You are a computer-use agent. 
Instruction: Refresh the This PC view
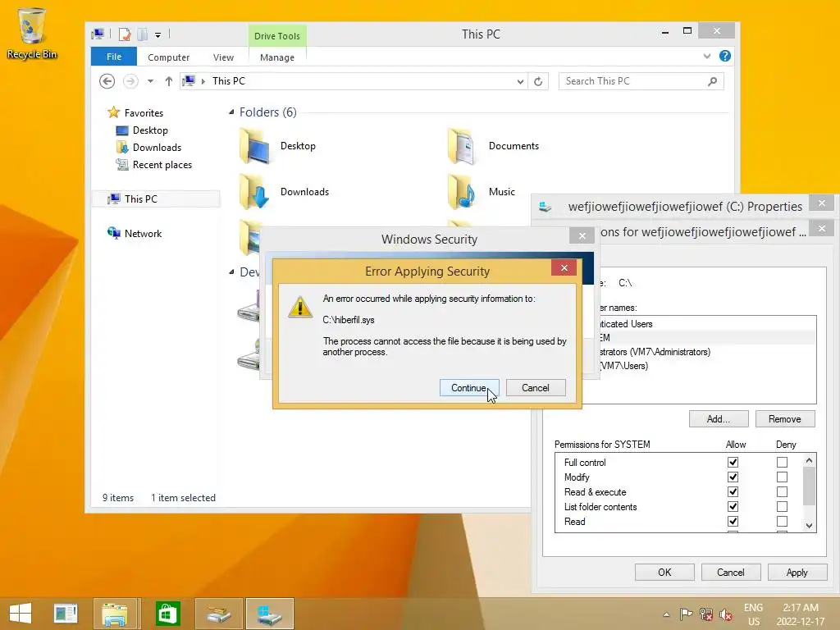click(538, 81)
